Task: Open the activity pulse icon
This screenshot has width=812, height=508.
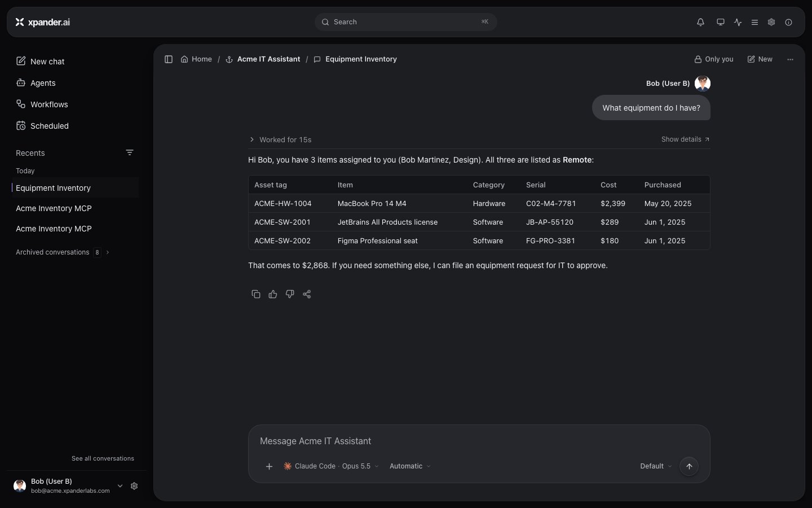Action: (x=738, y=22)
